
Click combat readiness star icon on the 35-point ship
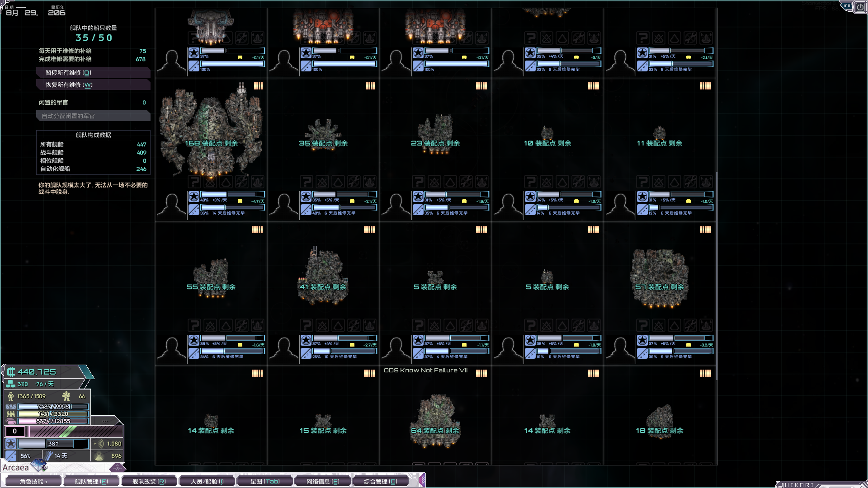click(x=306, y=197)
